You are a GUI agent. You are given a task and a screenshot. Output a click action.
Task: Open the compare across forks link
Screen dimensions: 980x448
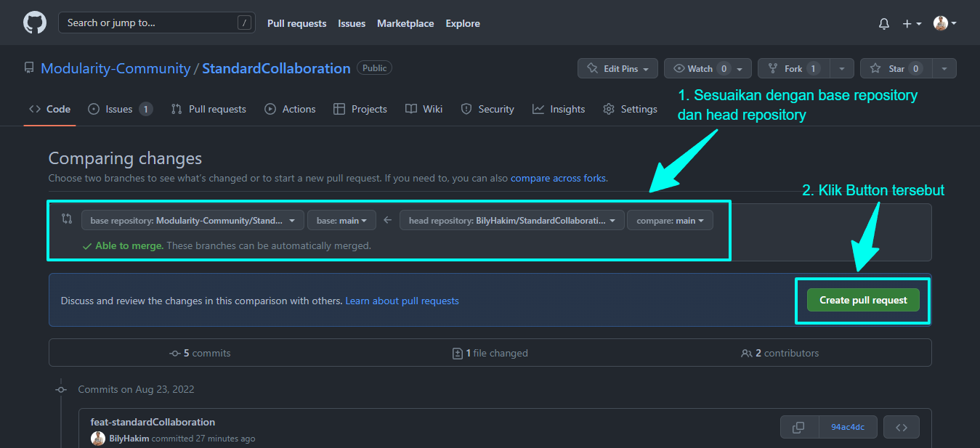click(x=557, y=178)
